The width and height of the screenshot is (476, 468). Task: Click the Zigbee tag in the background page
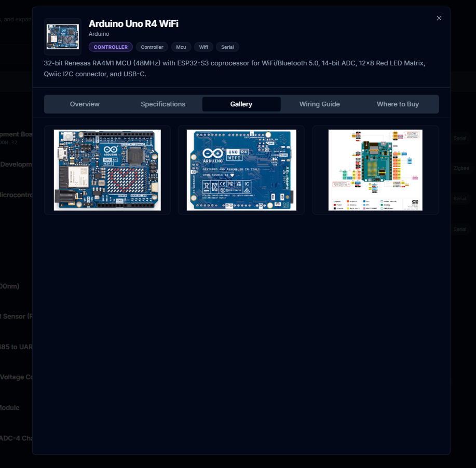tap(461, 168)
